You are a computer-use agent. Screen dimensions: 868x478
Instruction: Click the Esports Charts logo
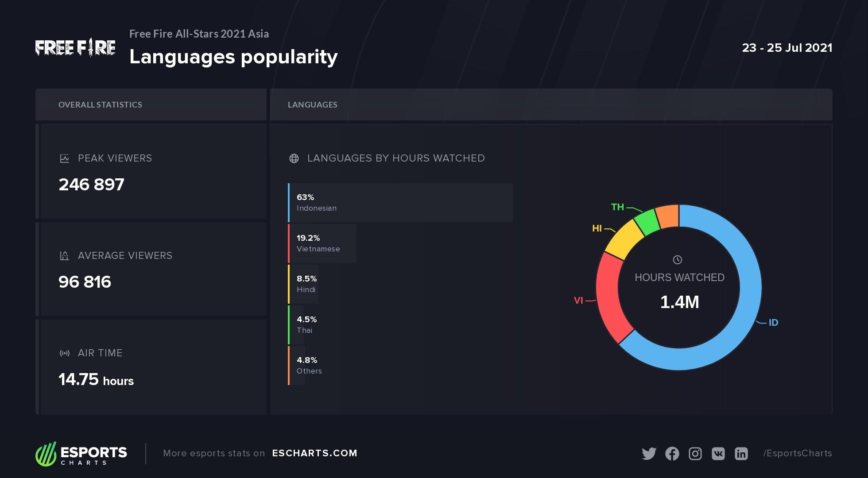pos(81,454)
